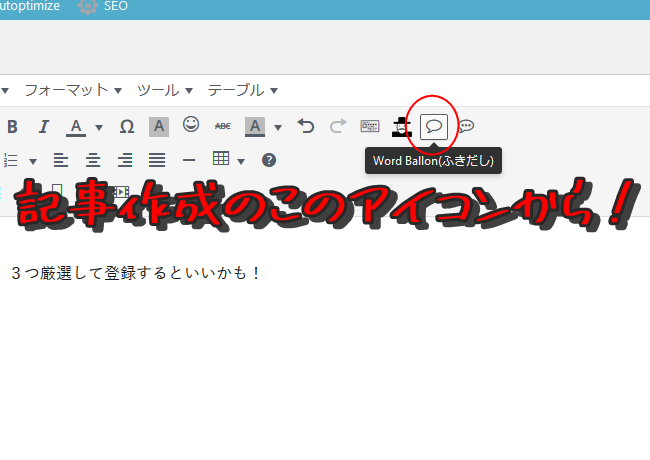Open the emoticon smiley picker
The image size is (650, 460).
click(x=190, y=126)
